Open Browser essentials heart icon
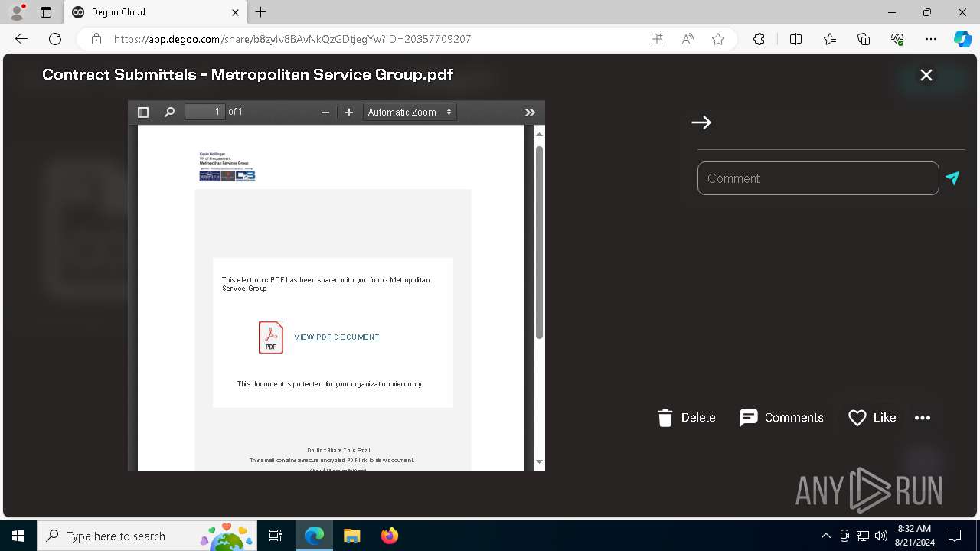This screenshot has height=551, width=980. click(x=897, y=39)
